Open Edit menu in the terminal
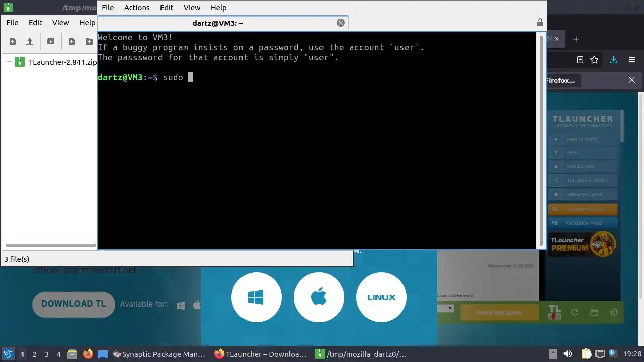Image resolution: width=644 pixels, height=362 pixels. [167, 8]
